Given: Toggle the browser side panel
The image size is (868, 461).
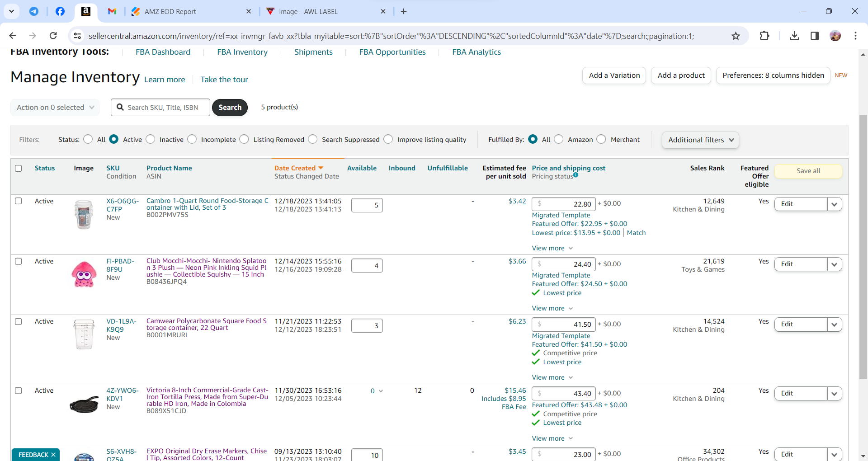Looking at the screenshot, I should (815, 36).
